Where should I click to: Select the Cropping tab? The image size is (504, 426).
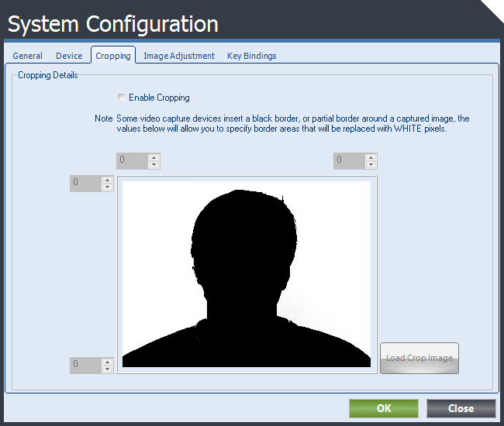pos(113,56)
